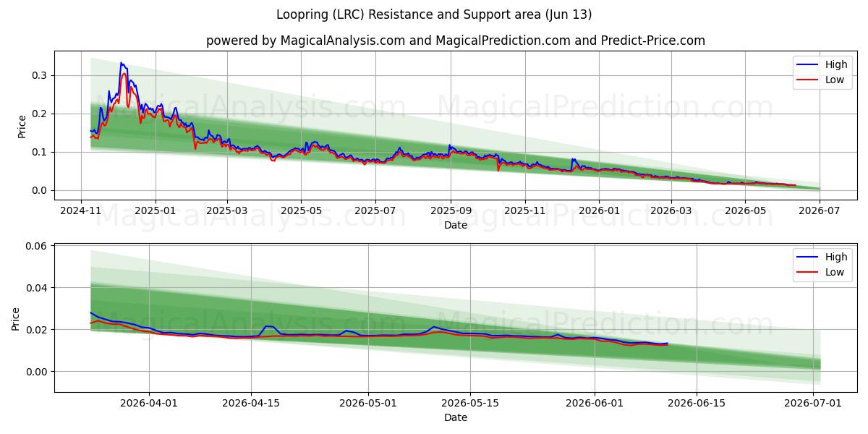Click the 2026-04-15 tick label

click(251, 403)
